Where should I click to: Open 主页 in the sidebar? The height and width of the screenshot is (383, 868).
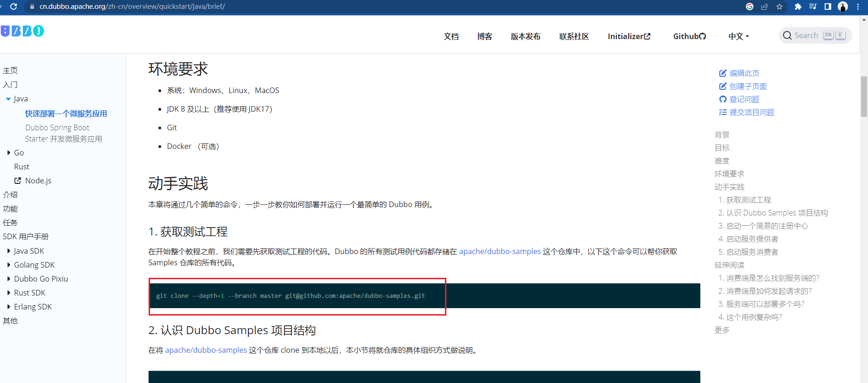click(10, 70)
